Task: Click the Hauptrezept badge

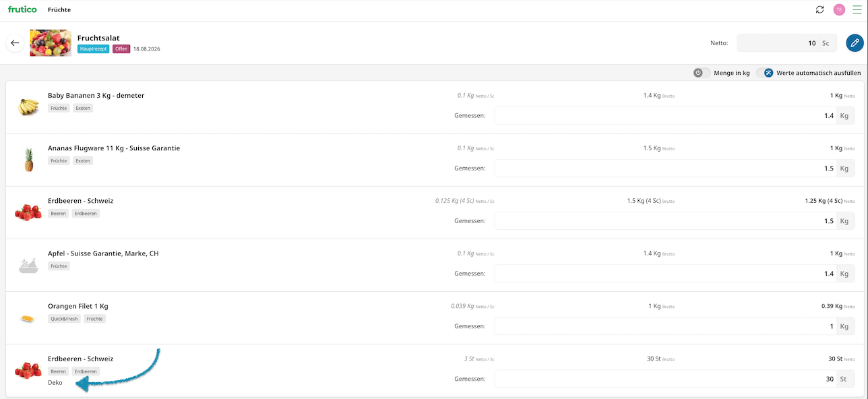Action: point(93,49)
